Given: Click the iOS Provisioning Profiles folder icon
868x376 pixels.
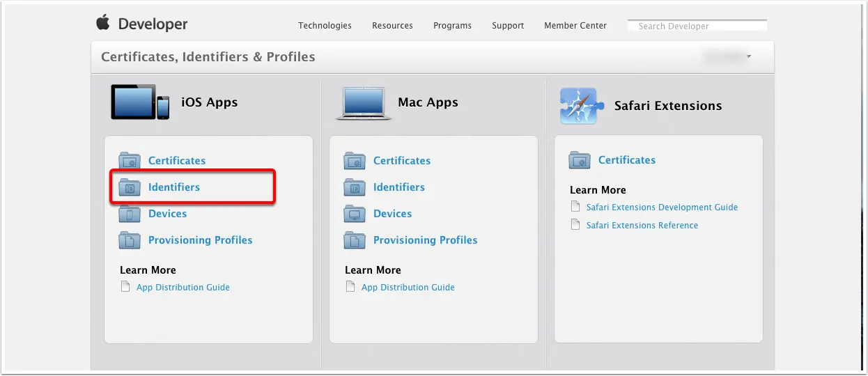Looking at the screenshot, I should [x=130, y=240].
